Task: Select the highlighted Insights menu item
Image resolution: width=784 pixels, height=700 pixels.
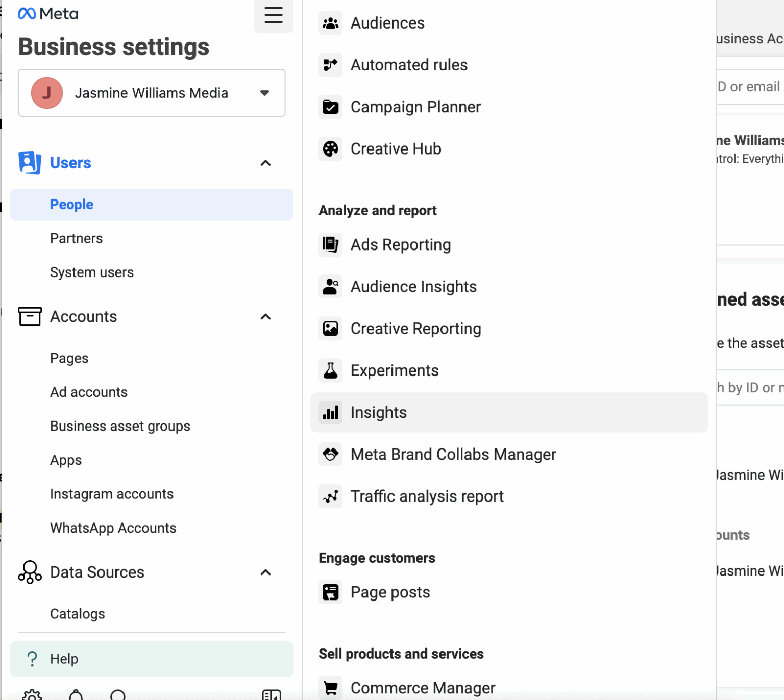Action: point(509,412)
